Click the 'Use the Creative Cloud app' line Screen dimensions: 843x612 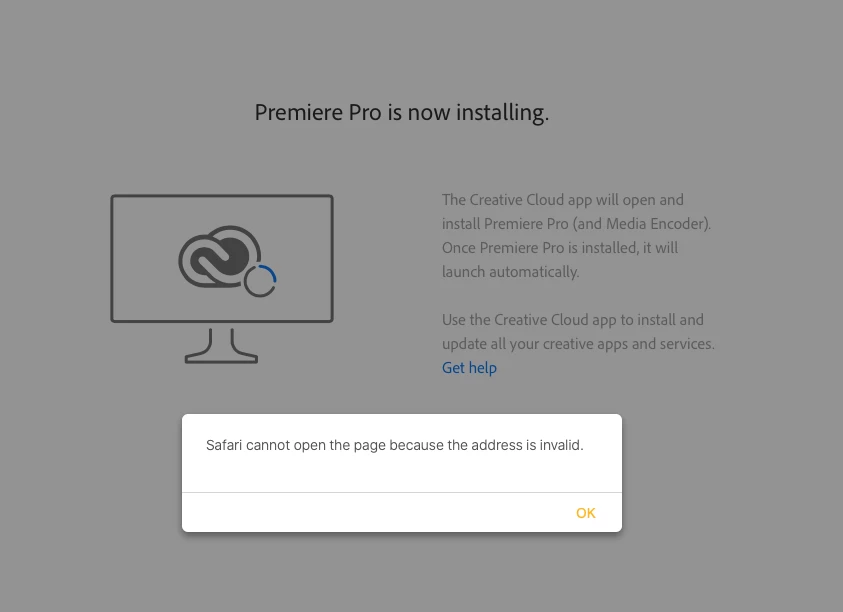(573, 320)
